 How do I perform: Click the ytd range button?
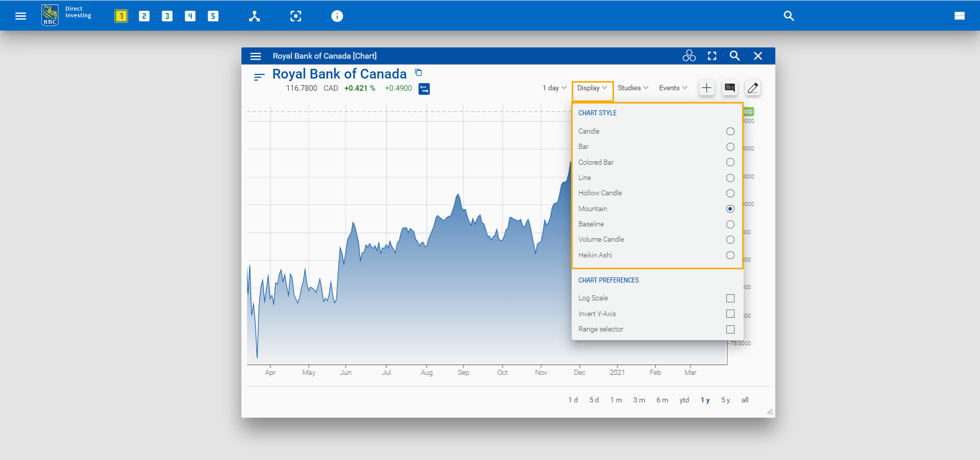[x=684, y=400]
